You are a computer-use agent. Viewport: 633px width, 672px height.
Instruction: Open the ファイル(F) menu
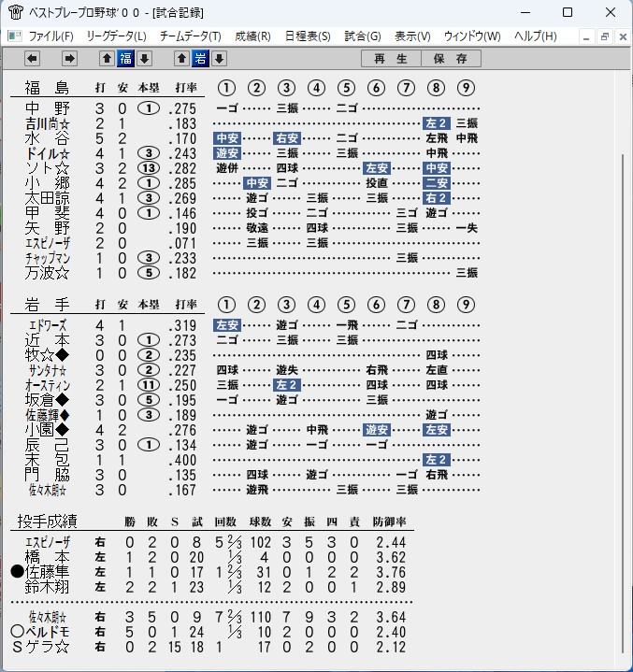[51, 36]
